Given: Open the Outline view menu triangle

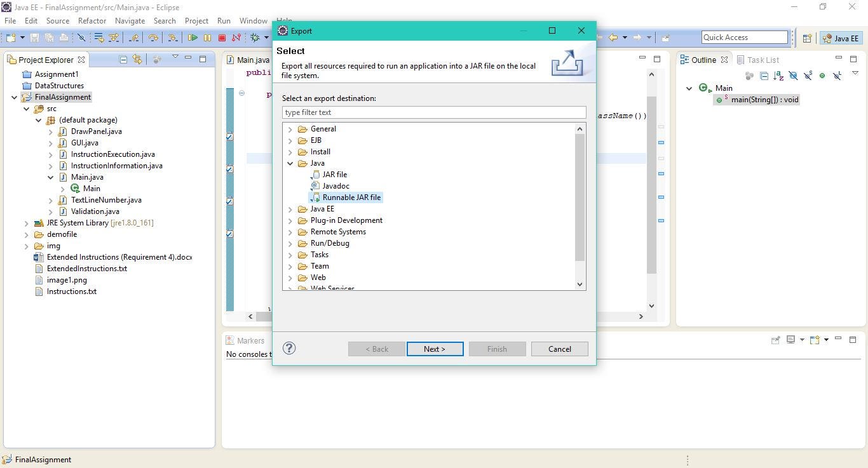Looking at the screenshot, I should (855, 74).
